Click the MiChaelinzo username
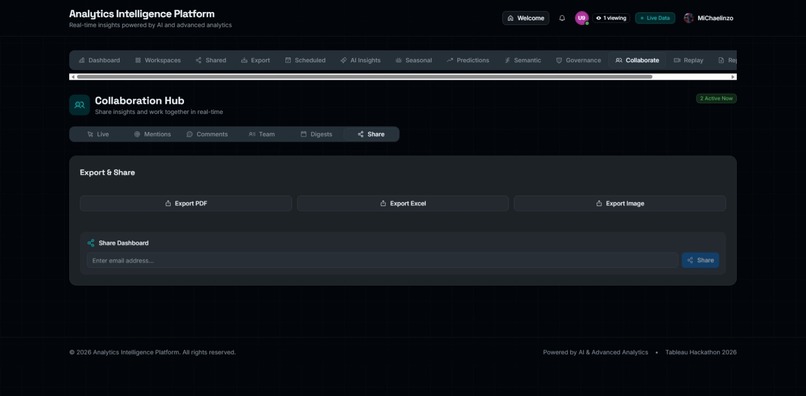This screenshot has height=396, width=806. pos(715,18)
